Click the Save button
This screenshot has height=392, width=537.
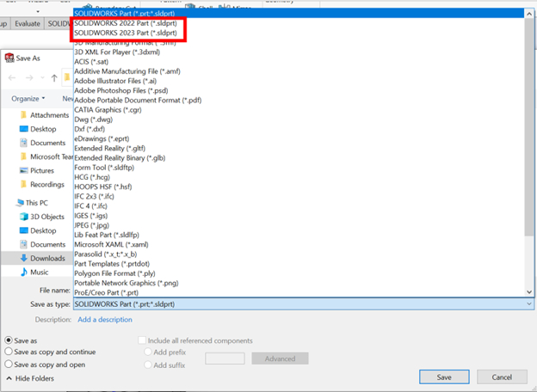tap(444, 377)
